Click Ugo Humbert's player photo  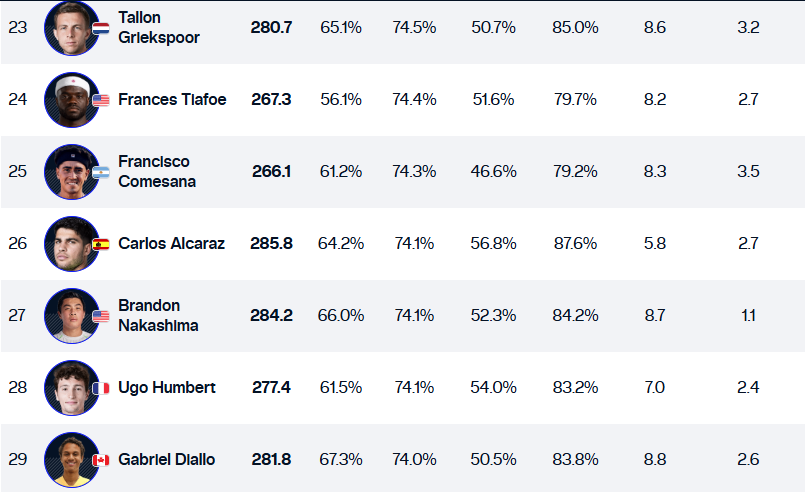71,388
